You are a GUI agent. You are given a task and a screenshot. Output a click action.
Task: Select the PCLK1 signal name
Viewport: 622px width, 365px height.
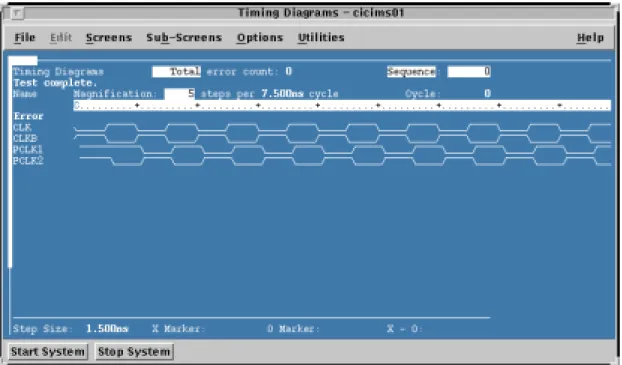[28, 150]
